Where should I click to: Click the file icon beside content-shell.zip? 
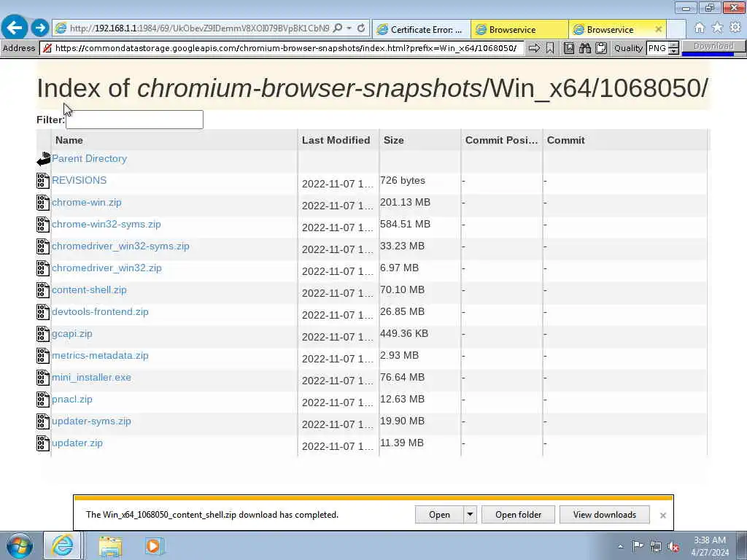coord(43,290)
